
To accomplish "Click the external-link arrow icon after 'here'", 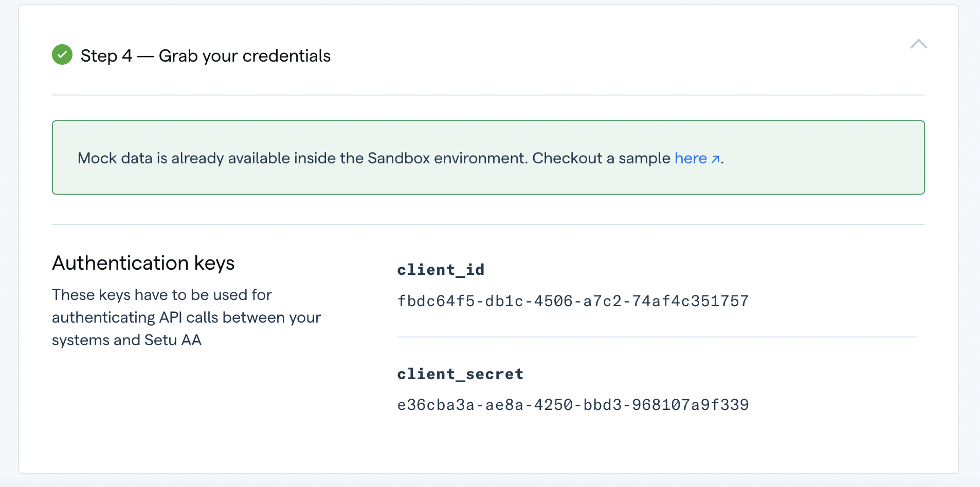I will (715, 159).
